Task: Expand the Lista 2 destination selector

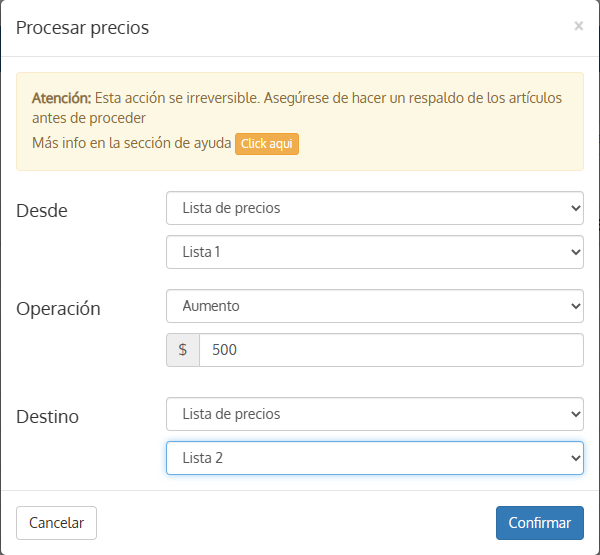Action: coord(375,458)
